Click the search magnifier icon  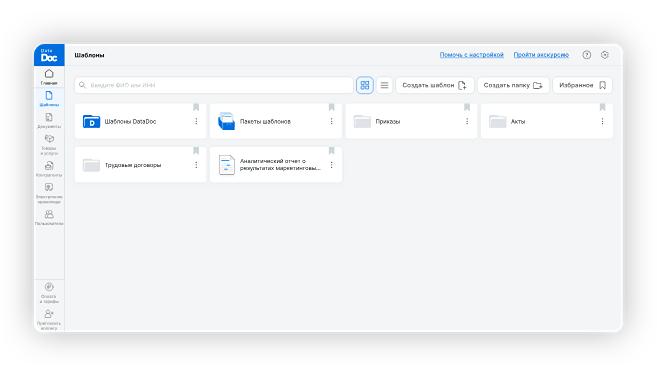(x=83, y=85)
